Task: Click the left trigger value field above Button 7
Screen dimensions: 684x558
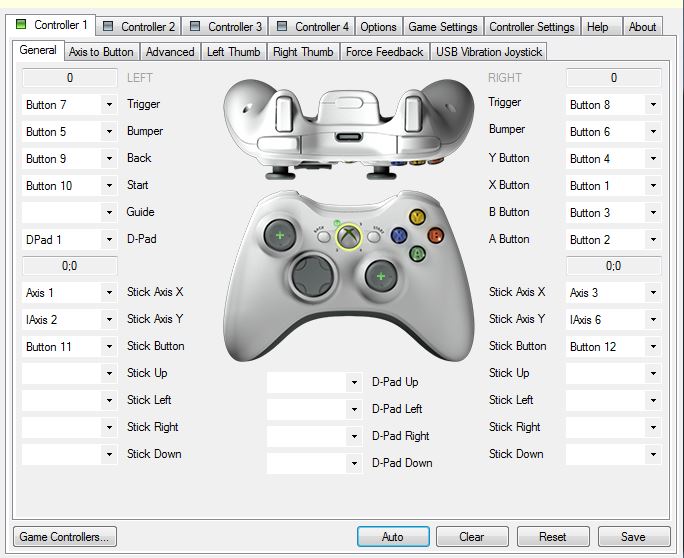Action: click(x=70, y=78)
